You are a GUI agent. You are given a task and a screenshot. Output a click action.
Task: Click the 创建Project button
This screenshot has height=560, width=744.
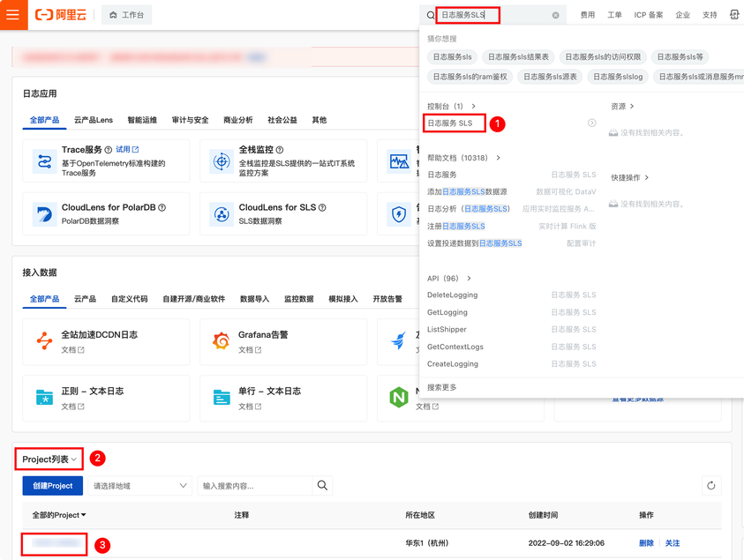(53, 486)
